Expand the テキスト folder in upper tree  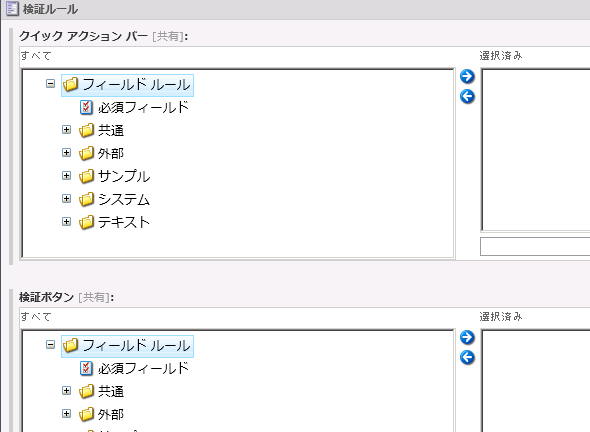coord(67,221)
